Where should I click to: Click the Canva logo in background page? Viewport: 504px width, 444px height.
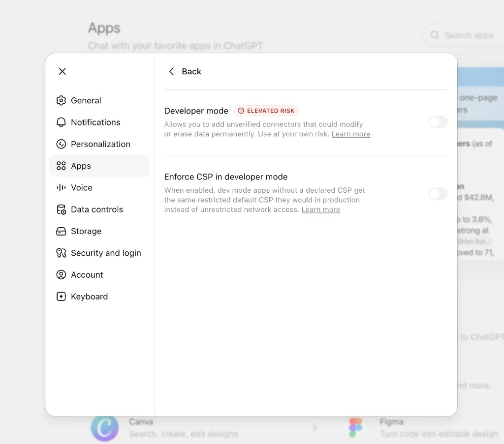(x=105, y=428)
